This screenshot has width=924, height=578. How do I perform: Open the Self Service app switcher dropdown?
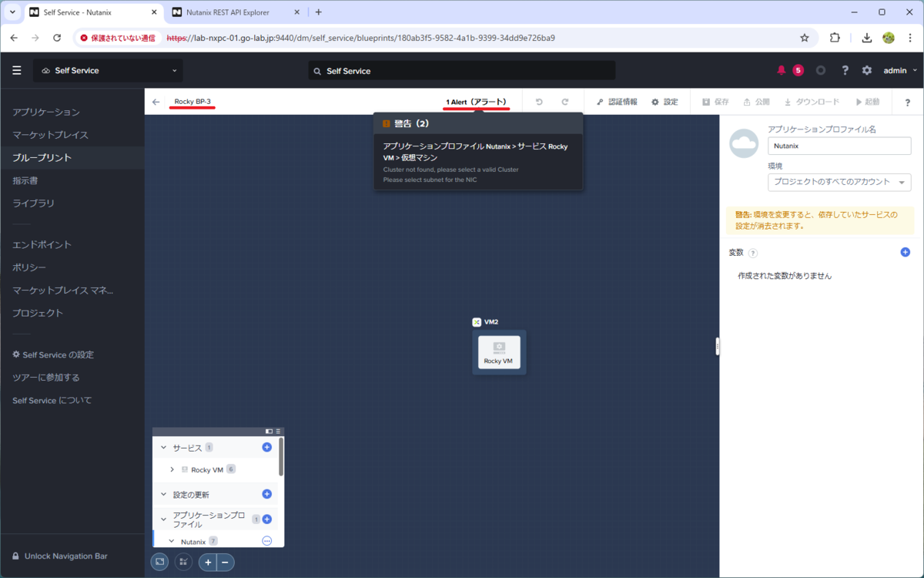pos(108,70)
